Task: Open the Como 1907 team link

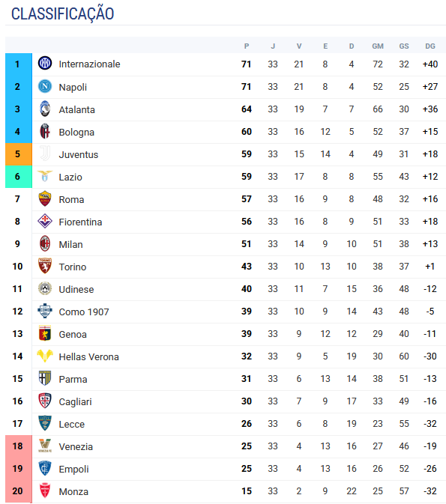Action: 84,312
